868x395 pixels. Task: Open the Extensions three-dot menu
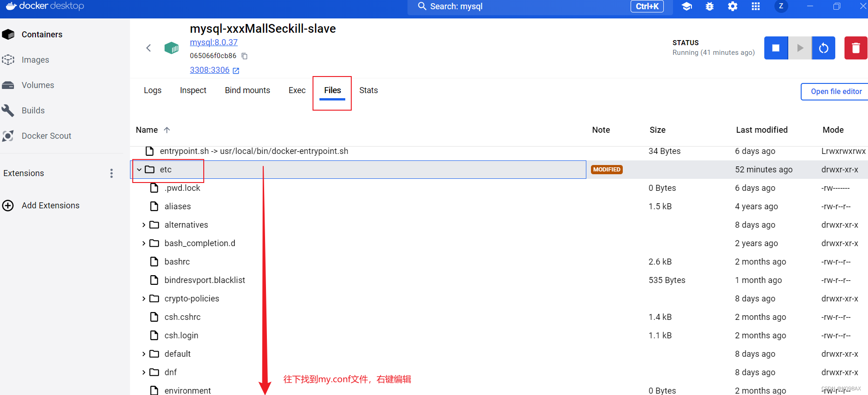tap(112, 173)
